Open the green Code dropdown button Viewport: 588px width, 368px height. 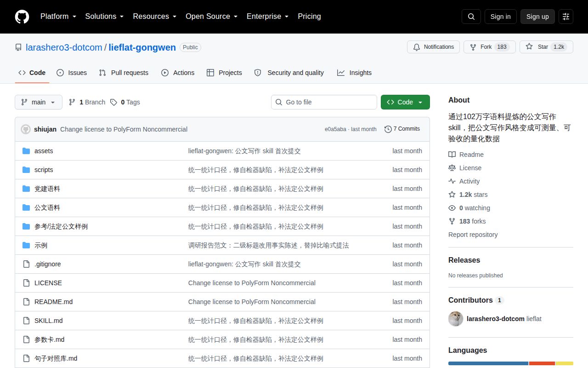(405, 102)
